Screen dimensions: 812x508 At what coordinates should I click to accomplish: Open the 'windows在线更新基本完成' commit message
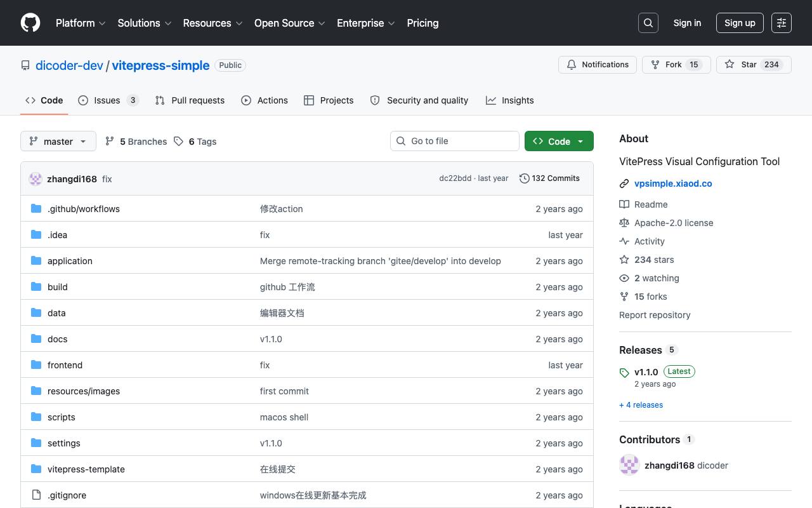(x=313, y=495)
